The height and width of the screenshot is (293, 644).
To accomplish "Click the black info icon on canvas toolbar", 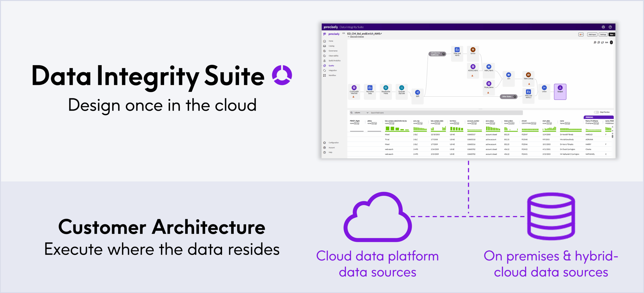I will [611, 43].
